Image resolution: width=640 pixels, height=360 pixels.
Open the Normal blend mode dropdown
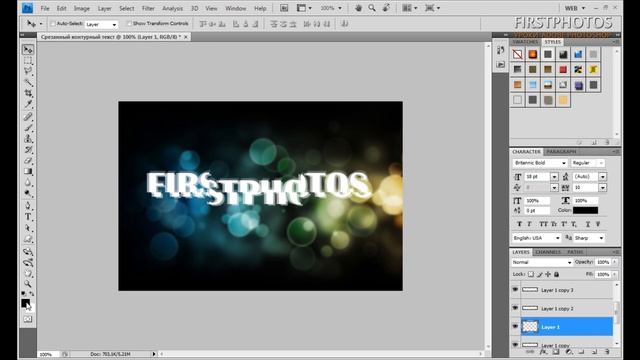pyautogui.click(x=542, y=262)
